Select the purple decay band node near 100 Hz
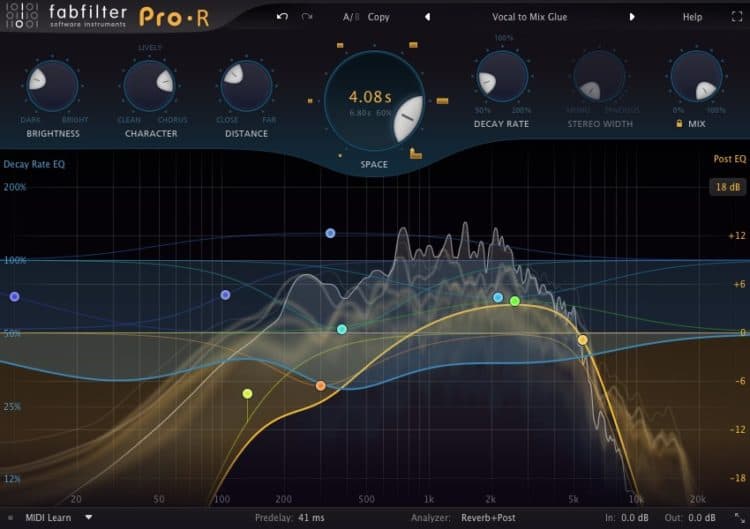 pyautogui.click(x=225, y=295)
